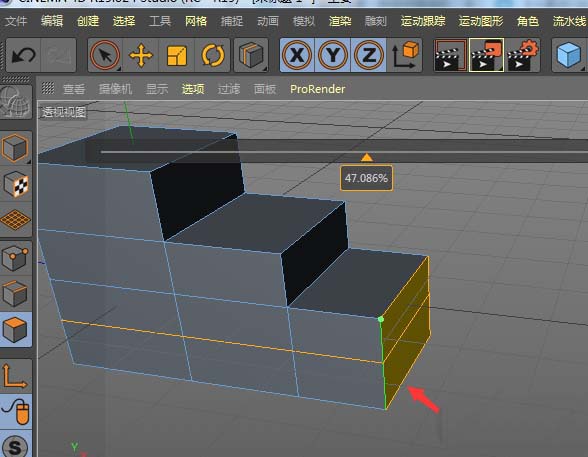Select the Move tool
Viewport: 588px width, 457px height.
coord(141,55)
